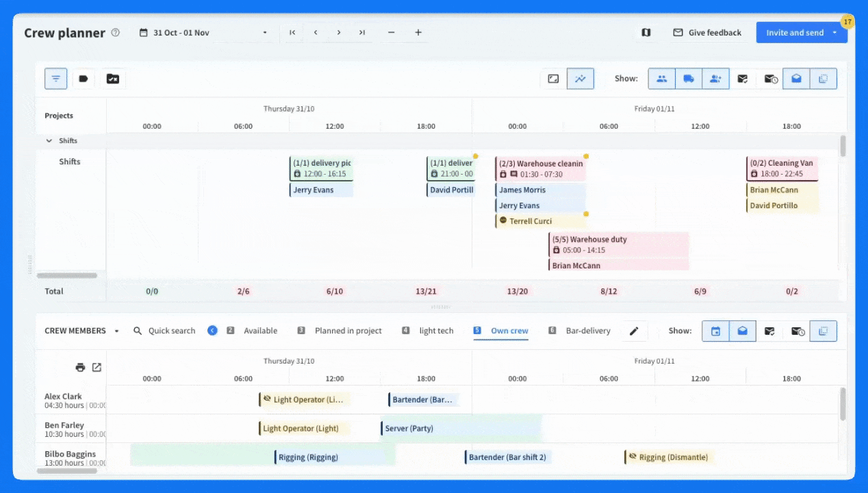This screenshot has width=868, height=493.
Task: Collapse the Shifts group chevron
Action: point(49,140)
